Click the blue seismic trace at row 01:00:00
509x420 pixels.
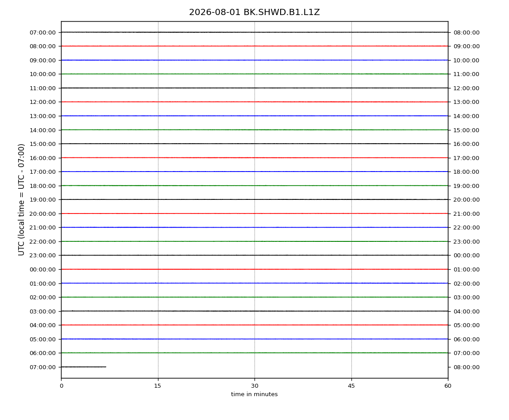point(254,283)
